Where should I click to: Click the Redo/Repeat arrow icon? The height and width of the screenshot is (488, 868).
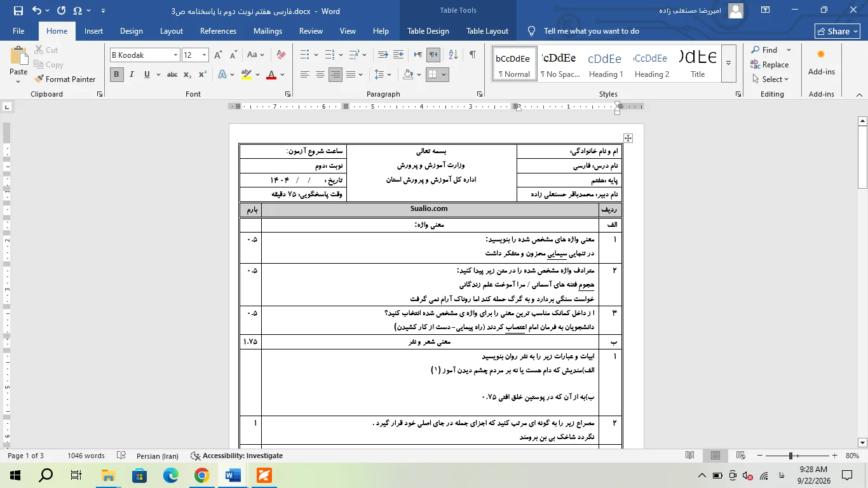[x=61, y=11]
